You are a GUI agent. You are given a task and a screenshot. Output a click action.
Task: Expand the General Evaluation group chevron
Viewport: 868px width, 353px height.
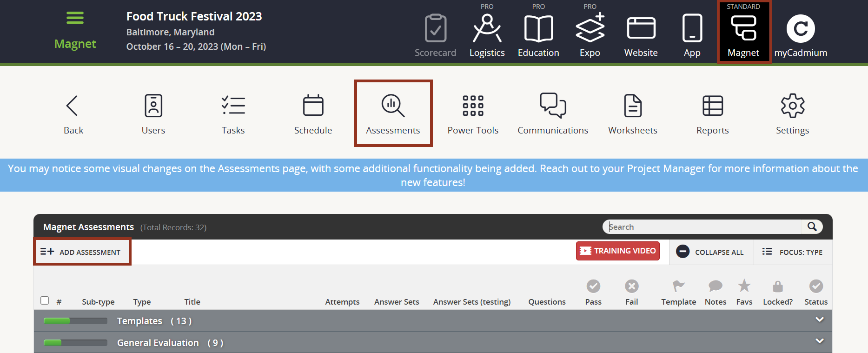[x=820, y=341]
